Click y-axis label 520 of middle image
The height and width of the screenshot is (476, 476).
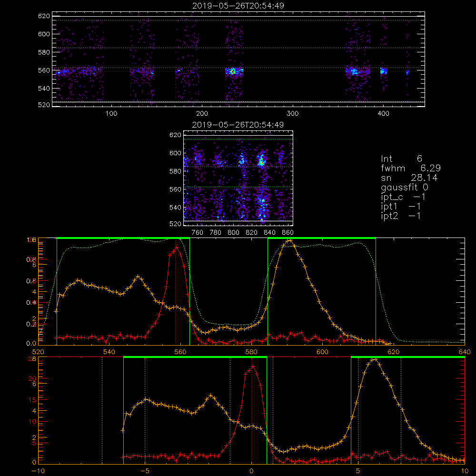pos(176,224)
